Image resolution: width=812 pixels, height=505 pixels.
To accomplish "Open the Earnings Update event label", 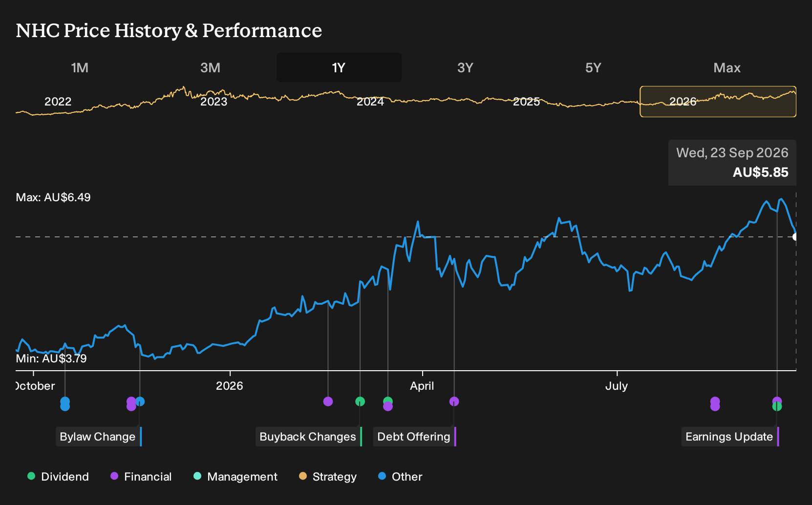I will 730,437.
